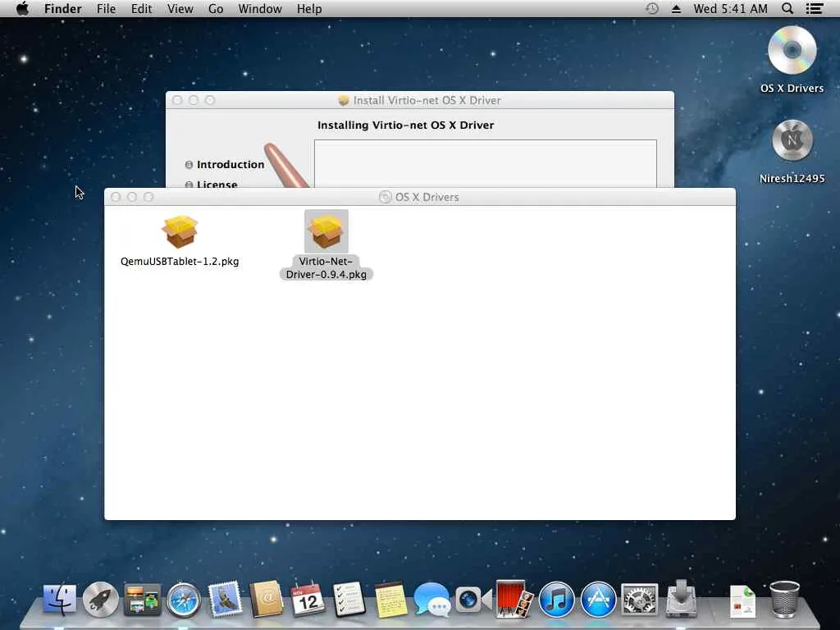Viewport: 840px width, 630px height.
Task: Click the Virtio-Net-Driver-0.9.4.pkg file name
Action: point(326,268)
